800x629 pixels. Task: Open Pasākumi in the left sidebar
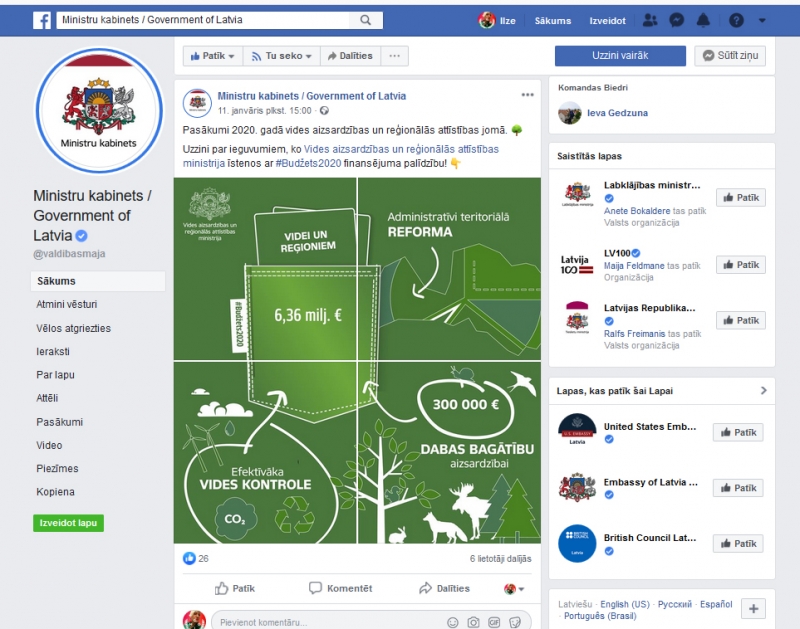[59, 422]
